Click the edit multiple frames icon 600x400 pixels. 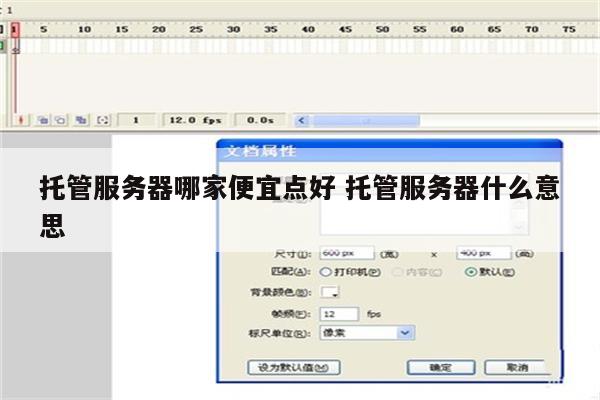click(x=81, y=120)
